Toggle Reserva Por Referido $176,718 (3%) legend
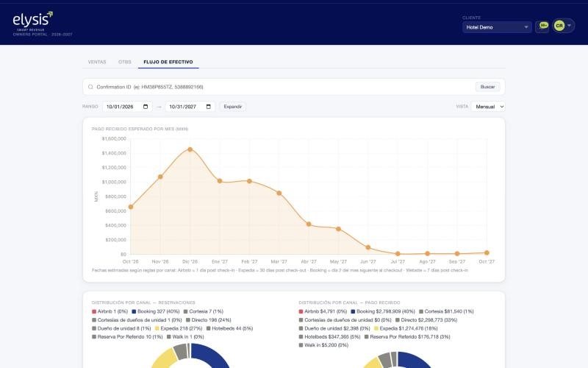Screen dimensions: 588x368 [x=407, y=337]
